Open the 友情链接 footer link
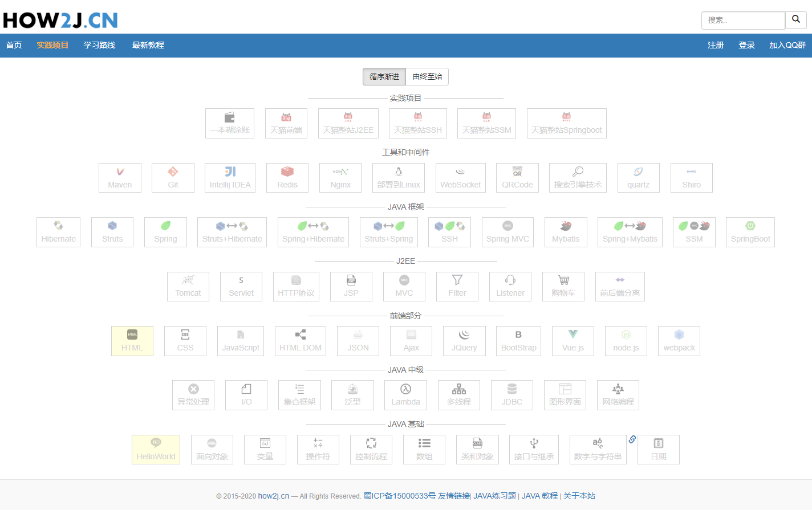This screenshot has height=510, width=812. tap(454, 496)
